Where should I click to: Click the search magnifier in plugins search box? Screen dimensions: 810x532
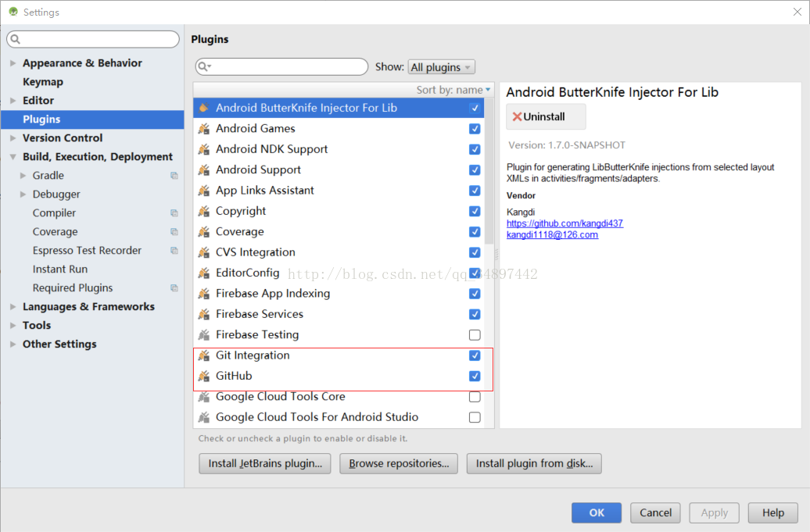tap(204, 66)
